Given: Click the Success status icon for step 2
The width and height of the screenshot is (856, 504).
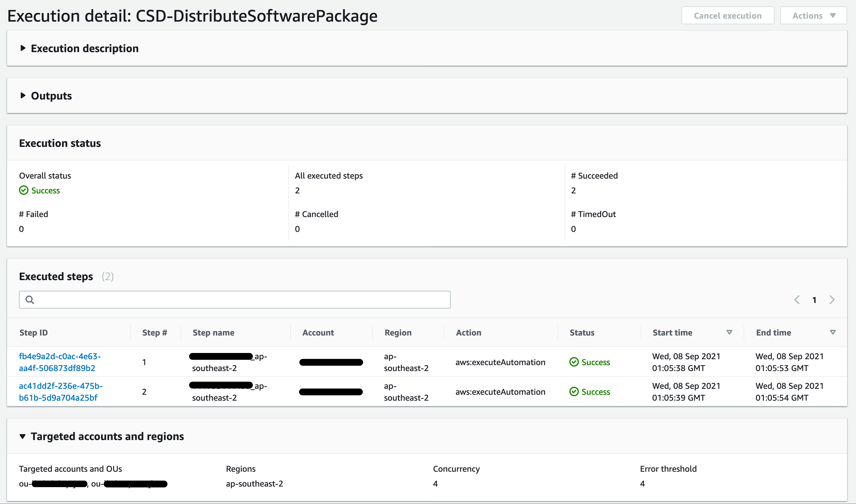Looking at the screenshot, I should point(574,391).
